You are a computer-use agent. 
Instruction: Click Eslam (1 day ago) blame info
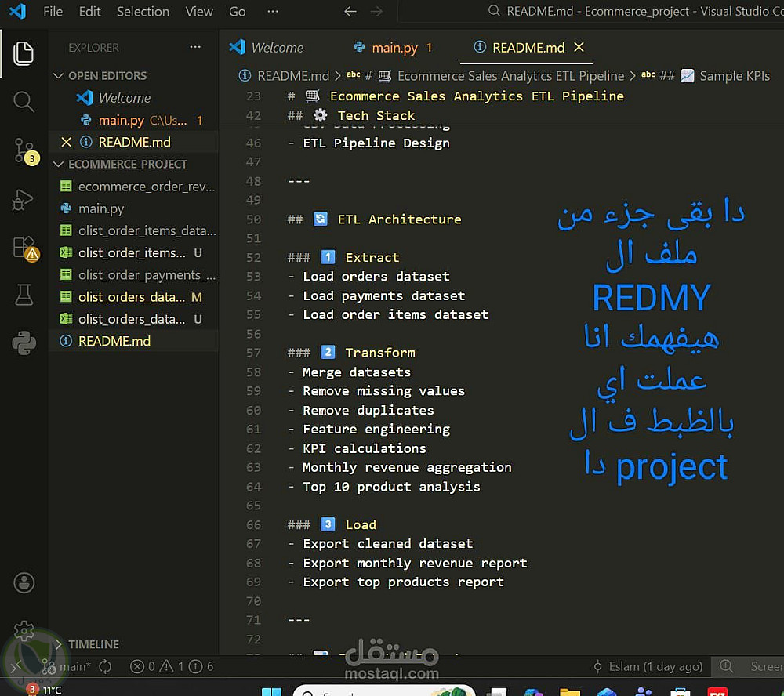[648, 666]
